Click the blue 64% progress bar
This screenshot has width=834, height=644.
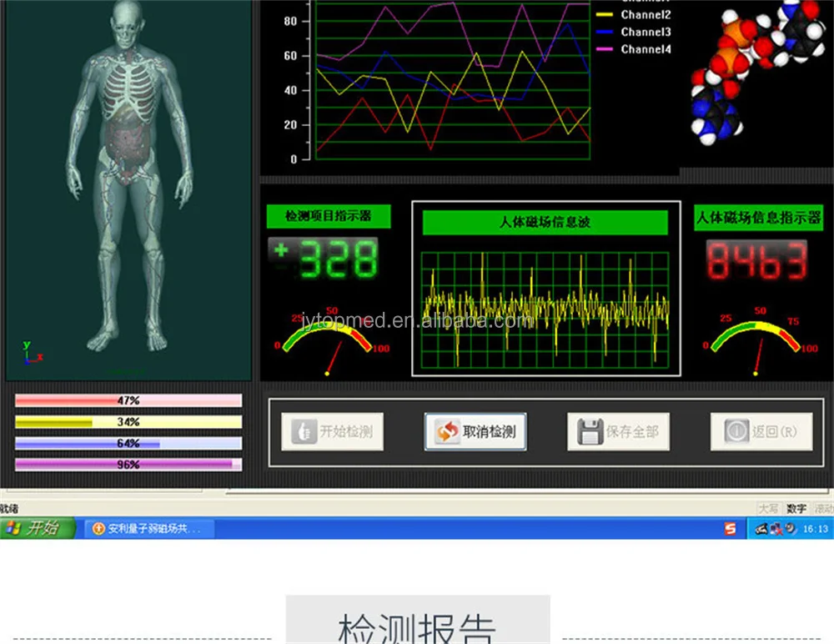128,443
